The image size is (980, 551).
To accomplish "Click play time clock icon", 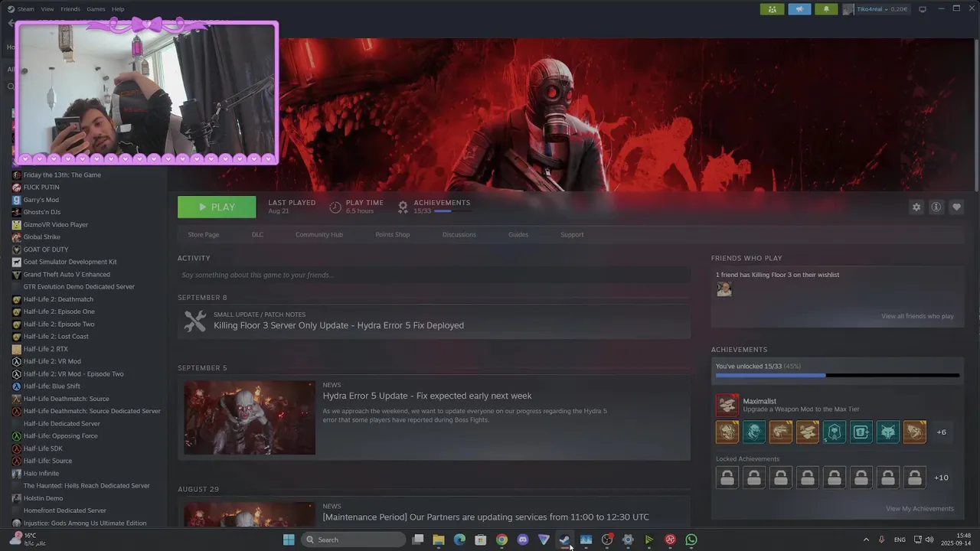I will pyautogui.click(x=335, y=207).
